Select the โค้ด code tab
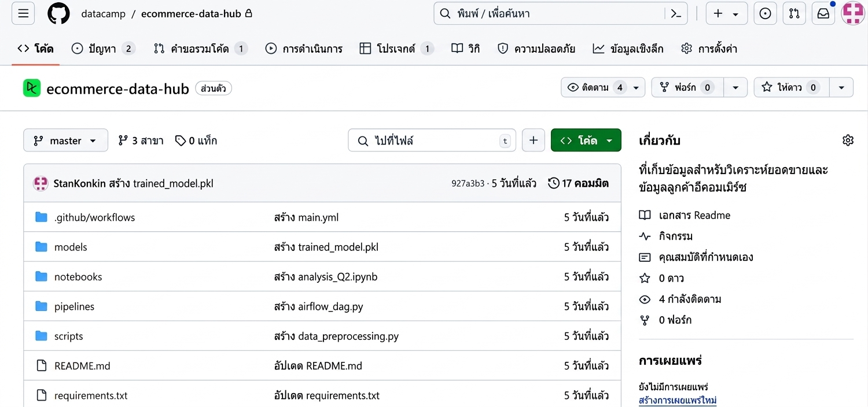Viewport: 868px width, 407px height. pyautogui.click(x=35, y=49)
